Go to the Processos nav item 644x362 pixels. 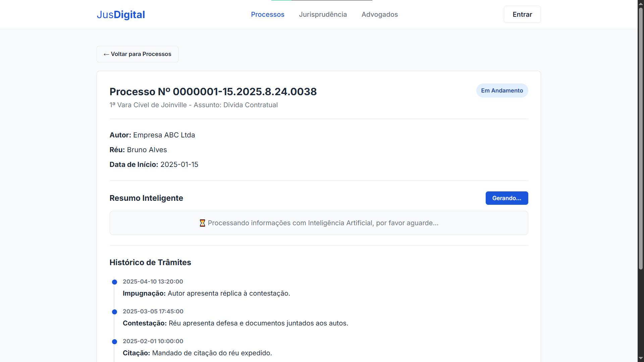(268, 14)
